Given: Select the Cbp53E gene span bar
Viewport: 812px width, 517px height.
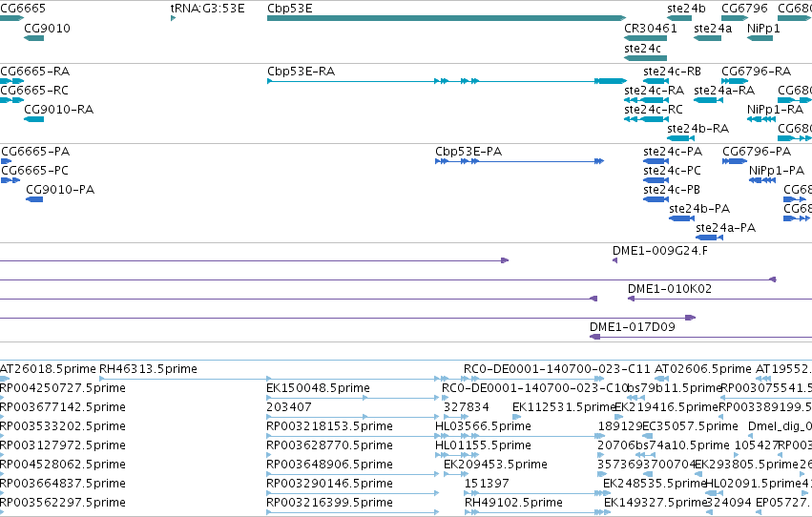Looking at the screenshot, I should 447,18.
